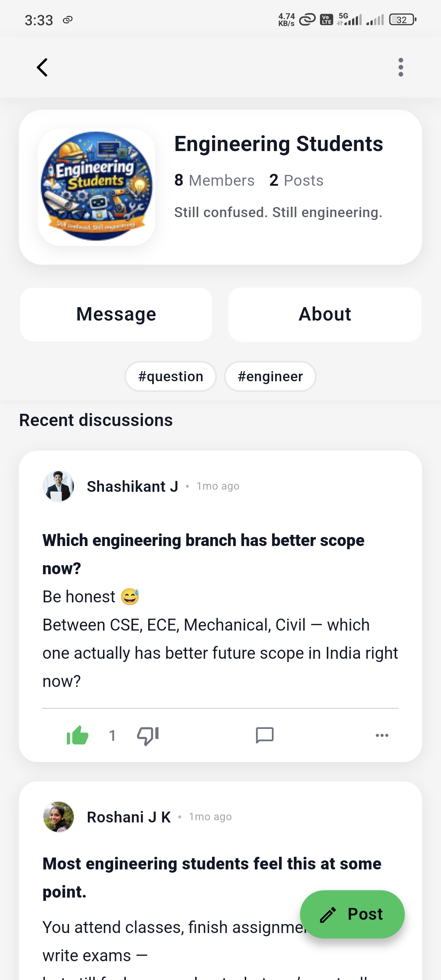Open the three-dot overflow menu at top

click(x=400, y=67)
